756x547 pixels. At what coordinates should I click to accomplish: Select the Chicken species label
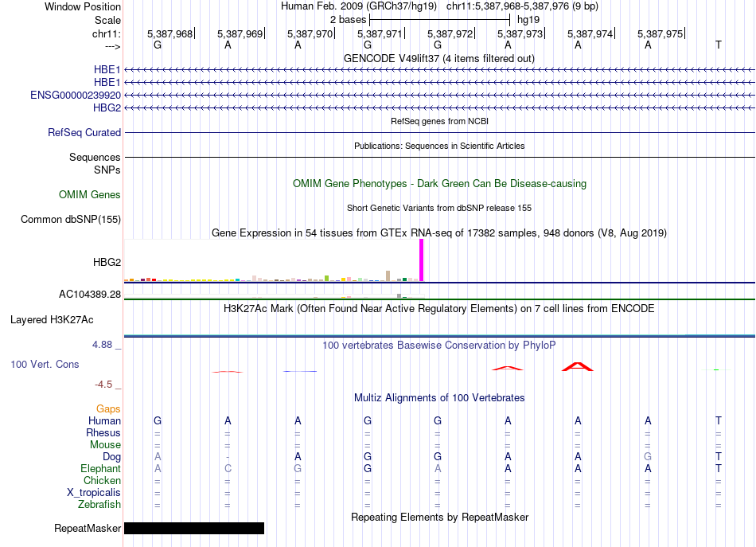[102, 480]
